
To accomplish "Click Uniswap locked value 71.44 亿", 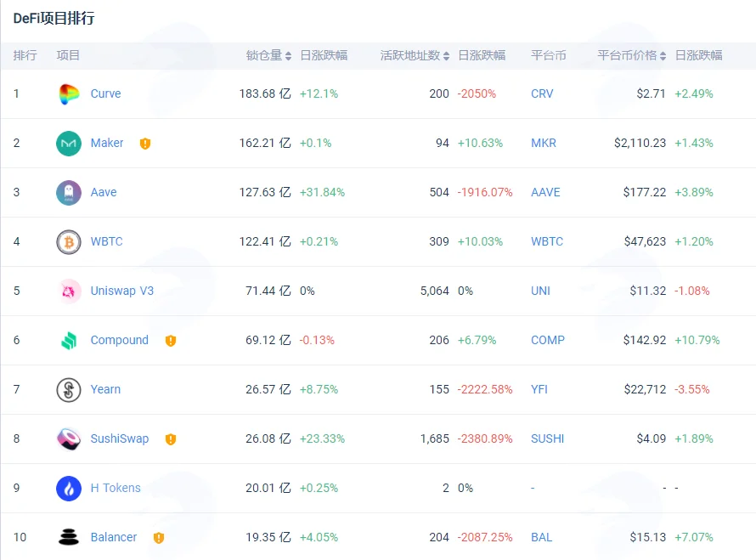I will pos(268,291).
